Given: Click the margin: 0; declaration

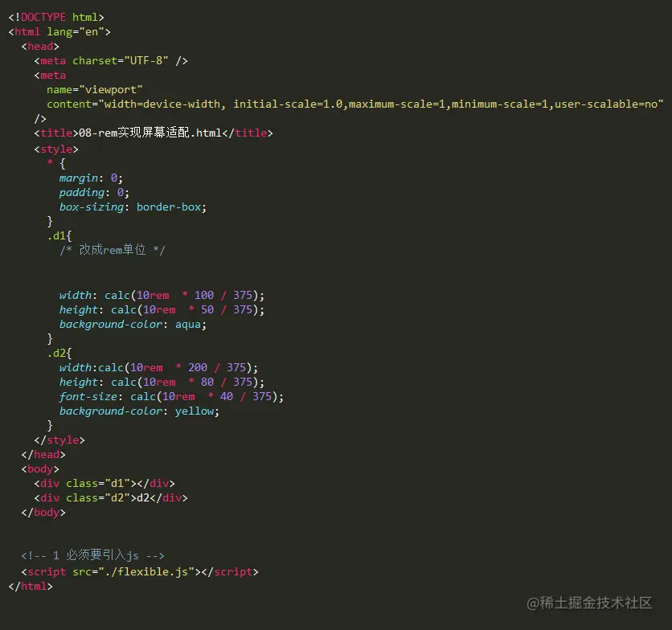Looking at the screenshot, I should coord(92,178).
